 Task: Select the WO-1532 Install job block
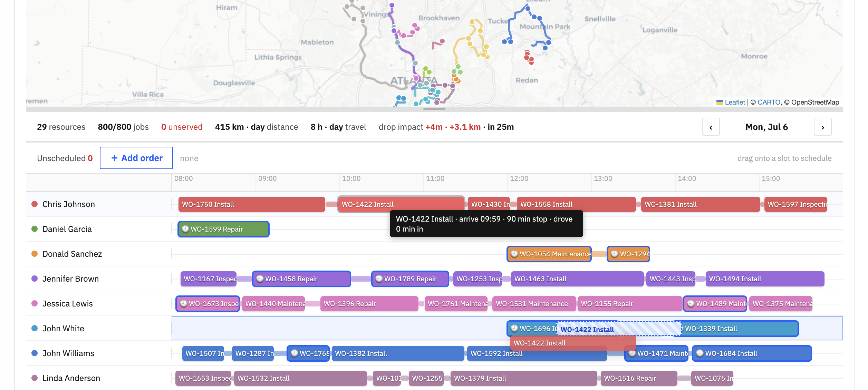tap(300, 378)
